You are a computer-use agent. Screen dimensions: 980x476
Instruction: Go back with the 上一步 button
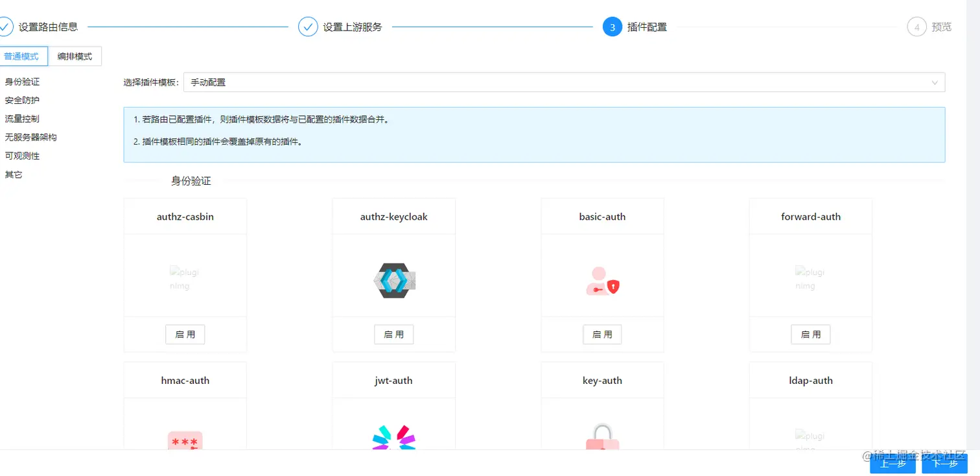coord(892,463)
